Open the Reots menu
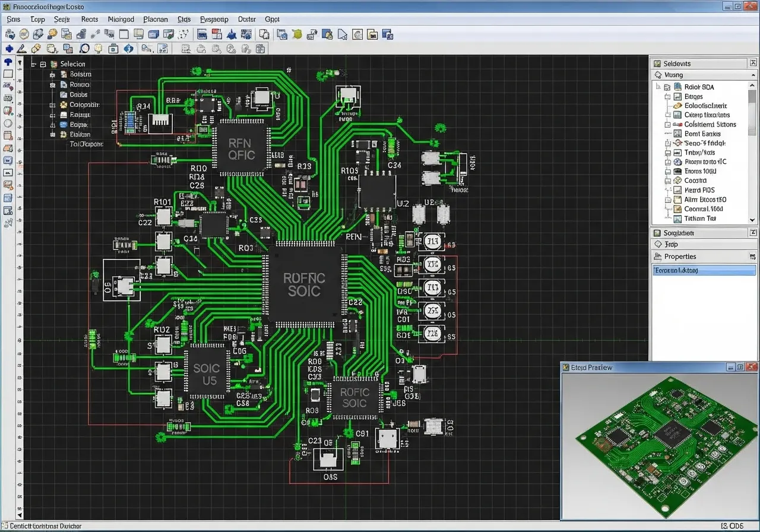The height and width of the screenshot is (532, 760). click(x=90, y=19)
